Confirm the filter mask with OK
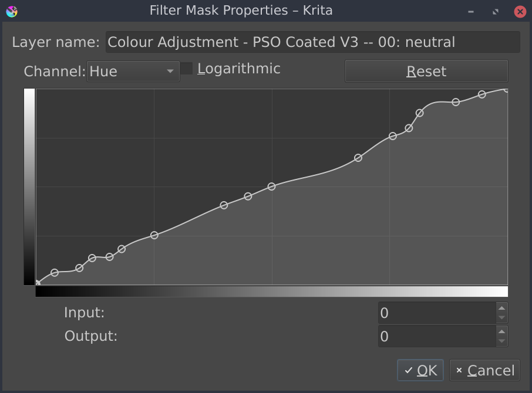Viewport: 532px width, 393px height. click(420, 370)
